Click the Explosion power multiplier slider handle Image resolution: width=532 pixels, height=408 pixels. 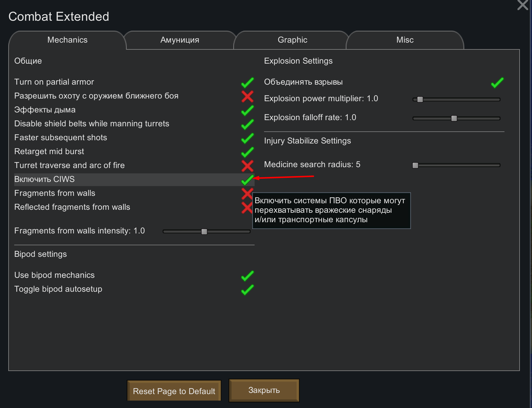tap(420, 99)
